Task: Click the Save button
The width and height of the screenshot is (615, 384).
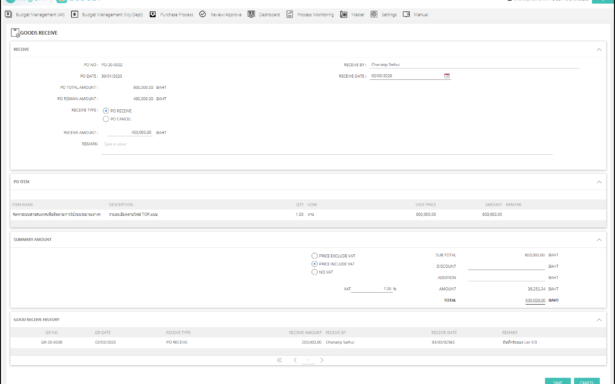Action: pyautogui.click(x=558, y=381)
